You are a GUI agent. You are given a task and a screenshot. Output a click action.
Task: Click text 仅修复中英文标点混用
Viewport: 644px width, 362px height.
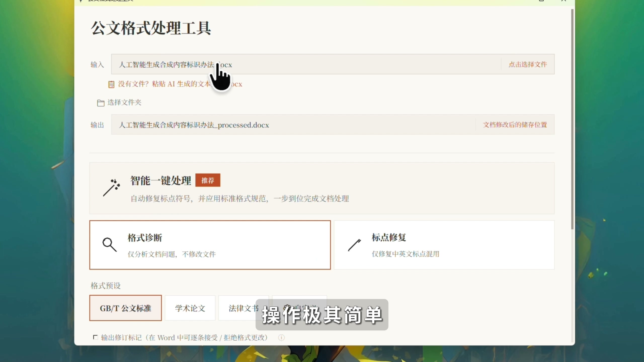point(406,254)
